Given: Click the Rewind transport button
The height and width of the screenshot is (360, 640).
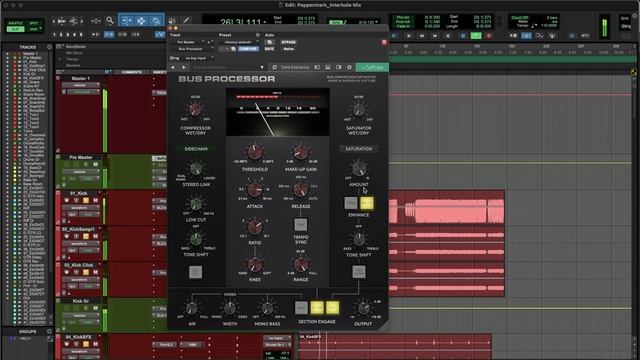Looking at the screenshot, I should pos(422,36).
